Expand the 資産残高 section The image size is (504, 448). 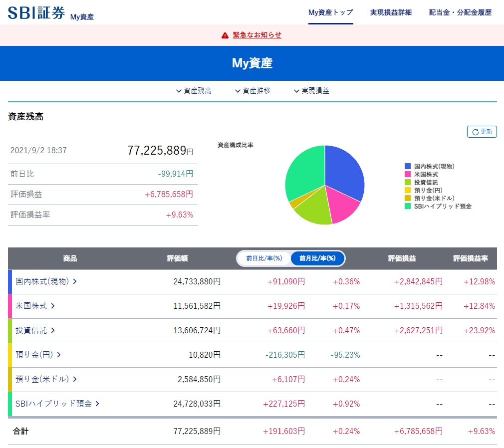193,91
